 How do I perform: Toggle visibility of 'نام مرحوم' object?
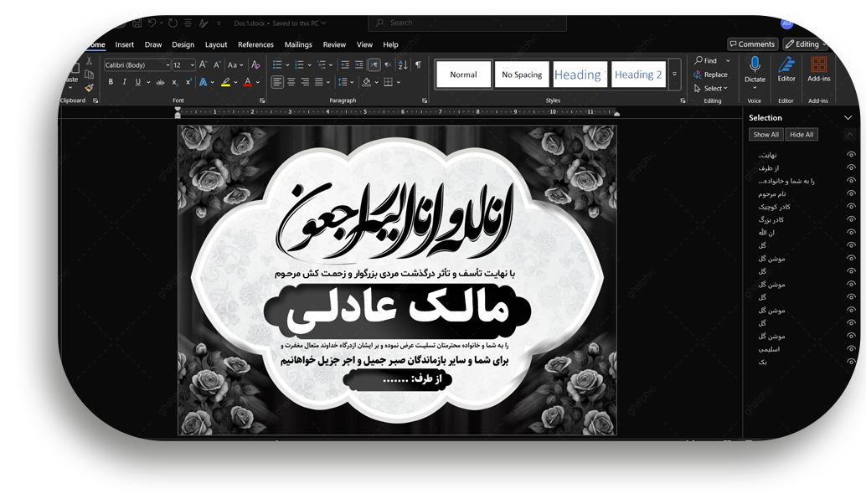click(x=851, y=193)
